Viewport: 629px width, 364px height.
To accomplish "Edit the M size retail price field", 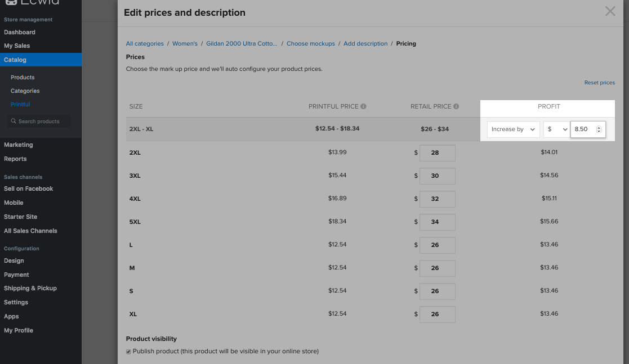I will 437,268.
